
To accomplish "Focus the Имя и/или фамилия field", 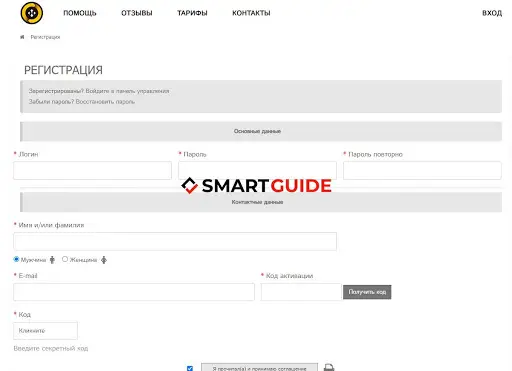I will coord(175,241).
